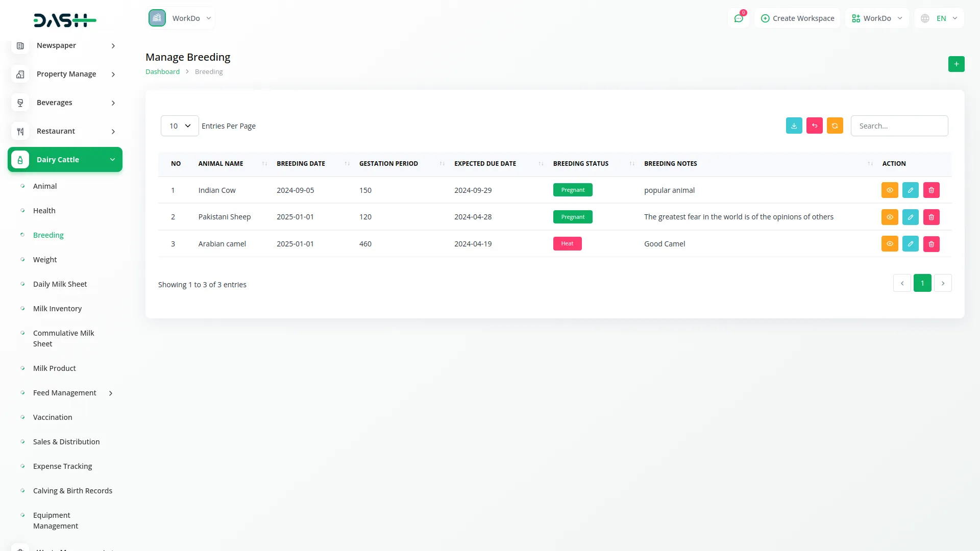Click the green add breeding plus button
The height and width of the screenshot is (551, 980).
(956, 64)
